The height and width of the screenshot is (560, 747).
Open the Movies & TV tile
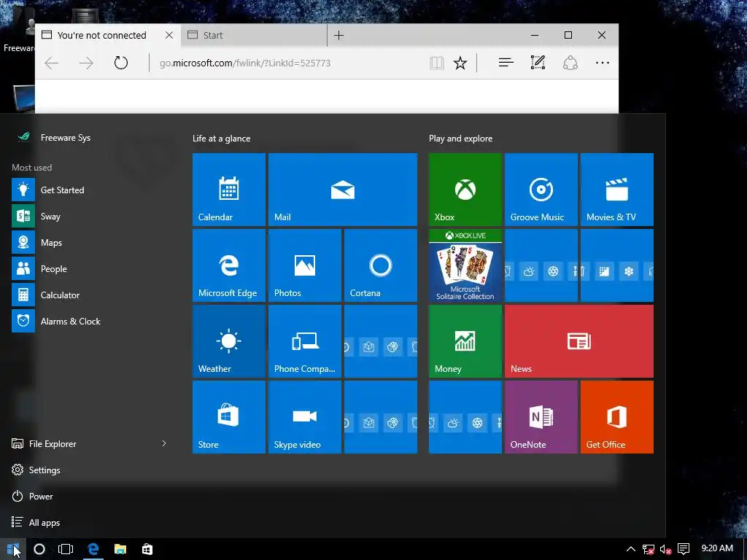click(617, 189)
